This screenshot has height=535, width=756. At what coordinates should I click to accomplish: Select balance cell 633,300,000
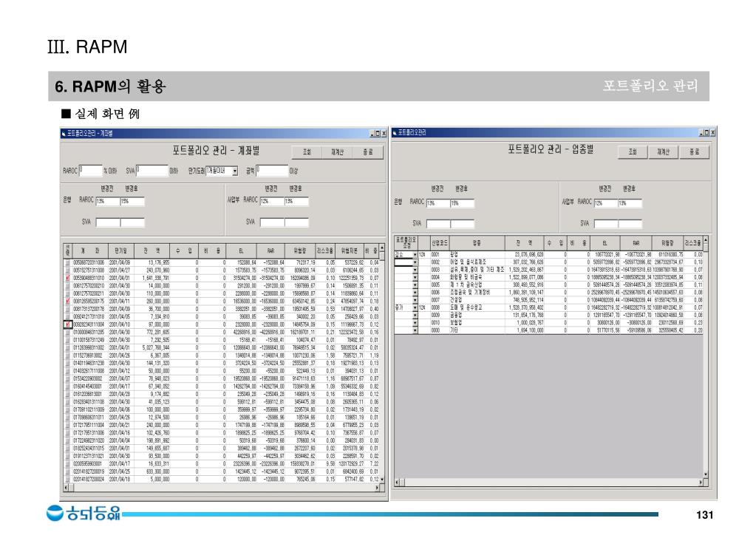[x=152, y=471]
